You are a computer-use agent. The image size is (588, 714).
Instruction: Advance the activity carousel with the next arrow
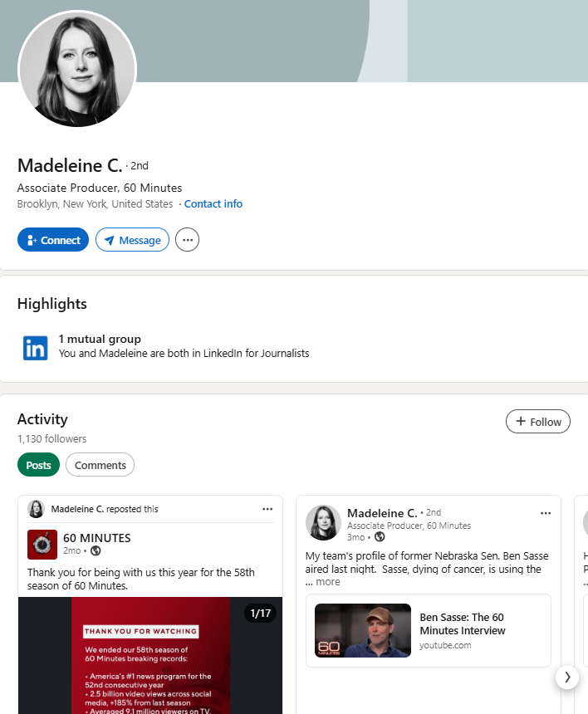(x=567, y=677)
